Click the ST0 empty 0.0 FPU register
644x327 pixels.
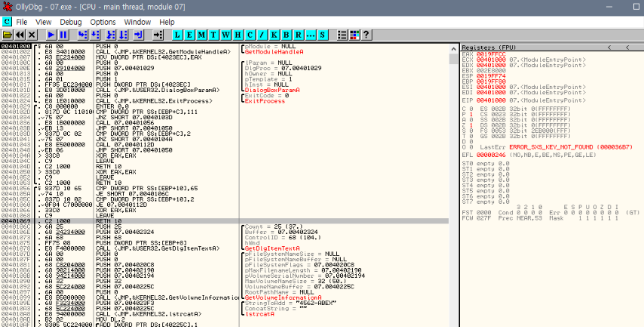[x=486, y=163]
